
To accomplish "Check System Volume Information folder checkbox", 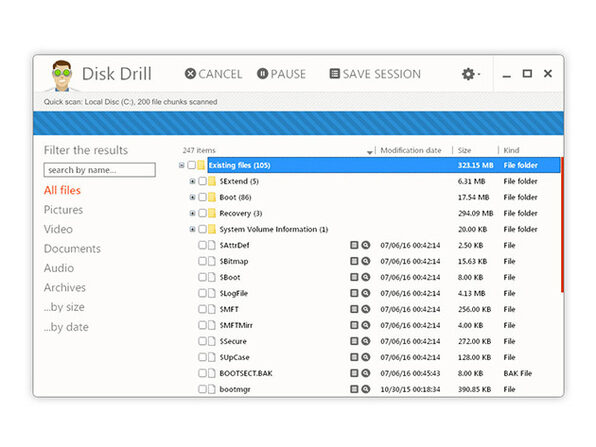I will click(202, 229).
